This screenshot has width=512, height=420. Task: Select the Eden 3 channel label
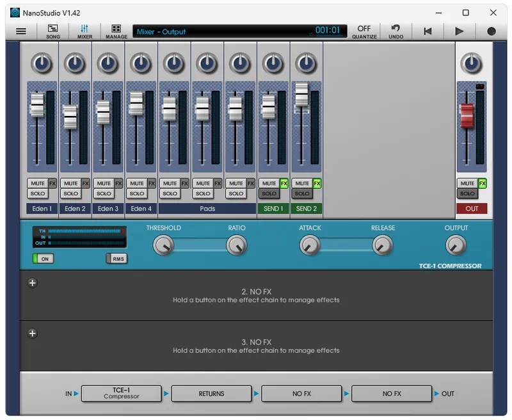[108, 208]
